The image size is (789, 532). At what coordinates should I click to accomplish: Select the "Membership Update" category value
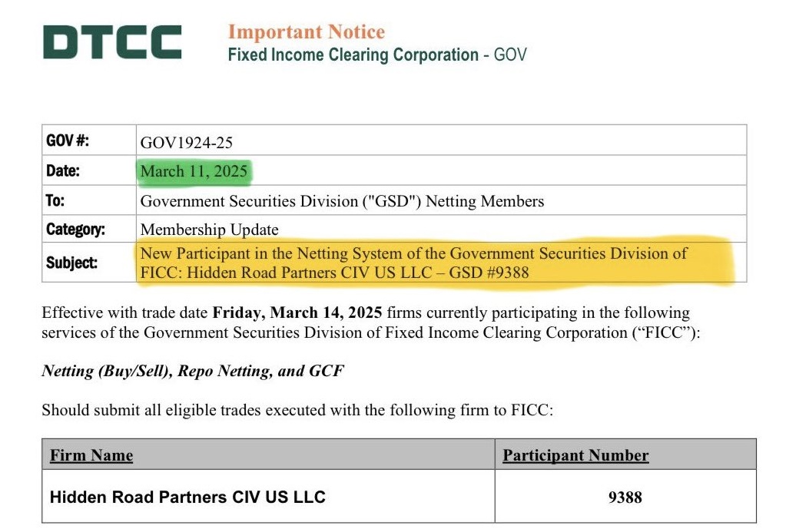pos(209,230)
